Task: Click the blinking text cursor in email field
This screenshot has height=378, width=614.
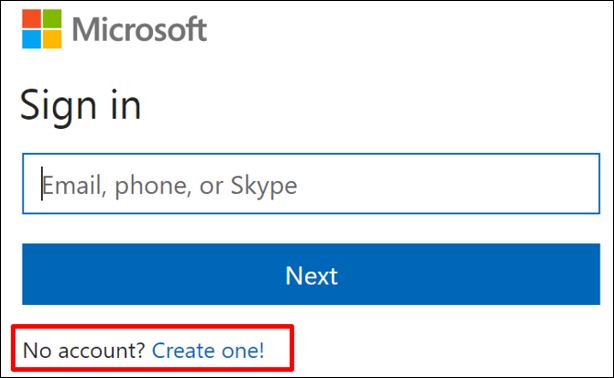Action: (42, 184)
